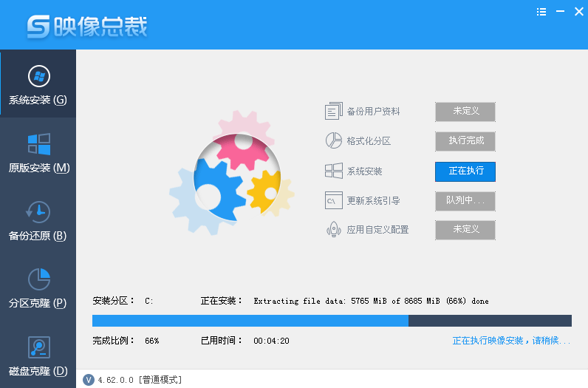This screenshot has height=388, width=588.
Task: Go to 磁盘克隆 (D) section
Action: (x=38, y=355)
